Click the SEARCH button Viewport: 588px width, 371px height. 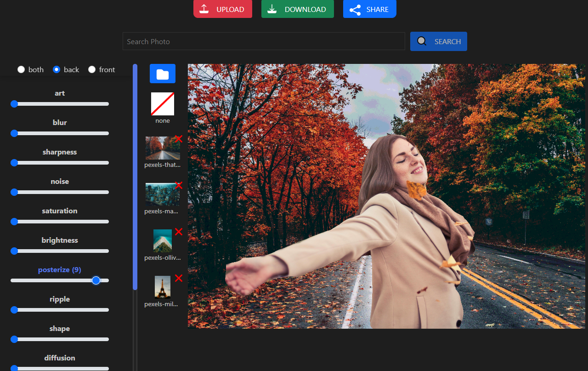click(439, 41)
